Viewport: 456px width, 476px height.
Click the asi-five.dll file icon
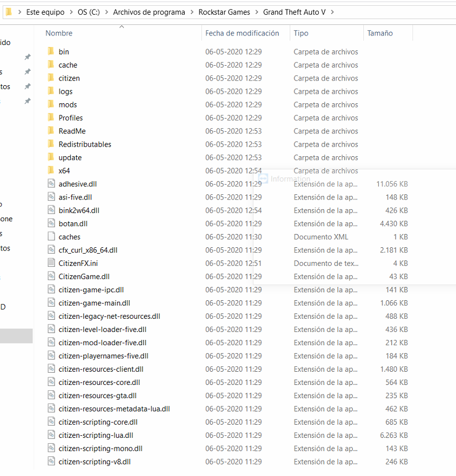[51, 197]
